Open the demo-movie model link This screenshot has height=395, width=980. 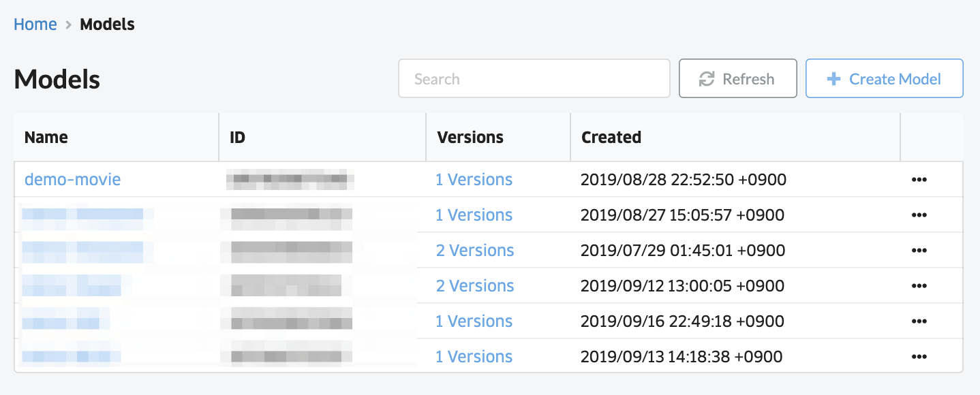73,180
